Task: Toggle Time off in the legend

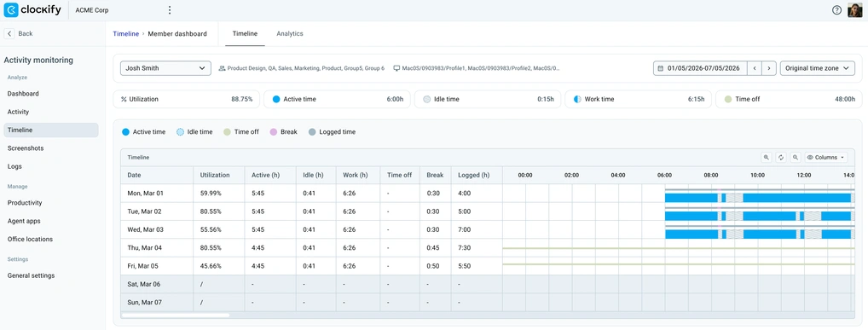Action: (x=240, y=132)
